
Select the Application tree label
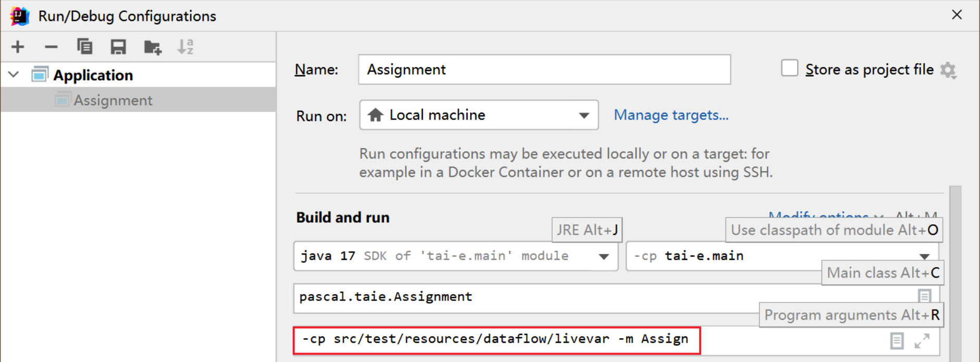click(93, 75)
